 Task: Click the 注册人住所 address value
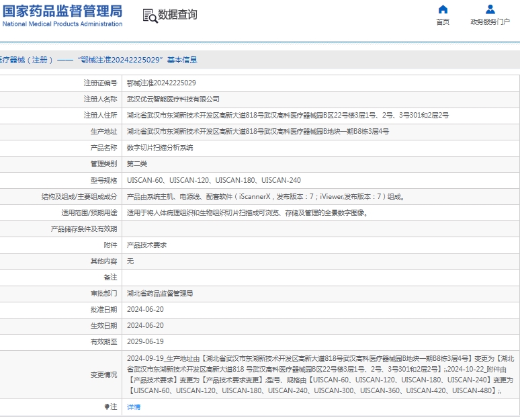coord(288,115)
